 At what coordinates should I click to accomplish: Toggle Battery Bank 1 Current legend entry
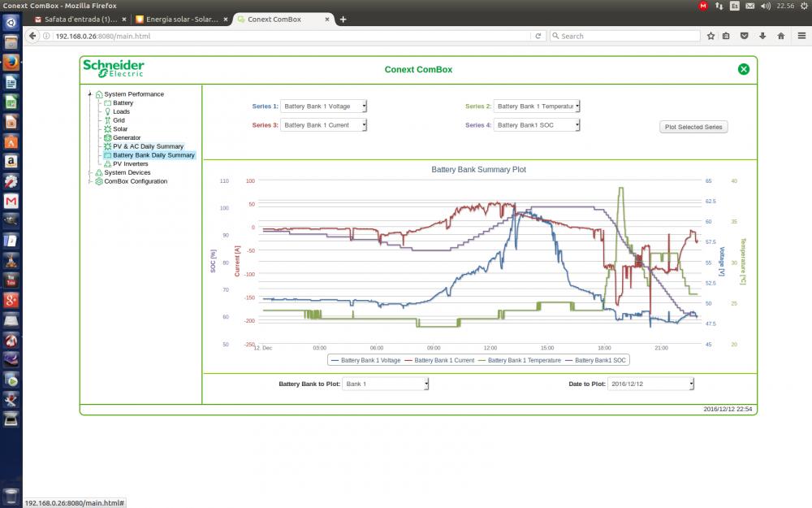click(x=439, y=360)
